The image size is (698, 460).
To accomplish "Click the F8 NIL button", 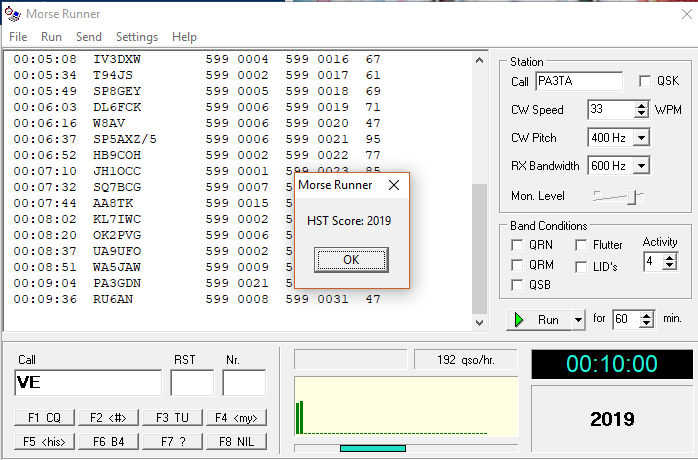I will coord(236,442).
